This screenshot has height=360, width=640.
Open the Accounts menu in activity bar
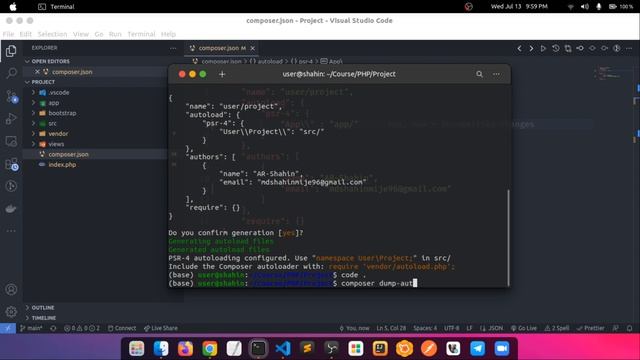[11, 289]
